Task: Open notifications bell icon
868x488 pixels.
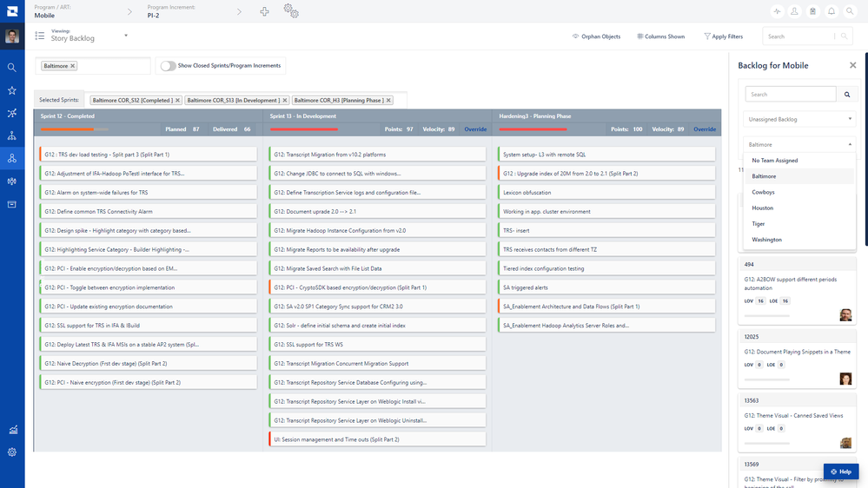Action: [832, 11]
